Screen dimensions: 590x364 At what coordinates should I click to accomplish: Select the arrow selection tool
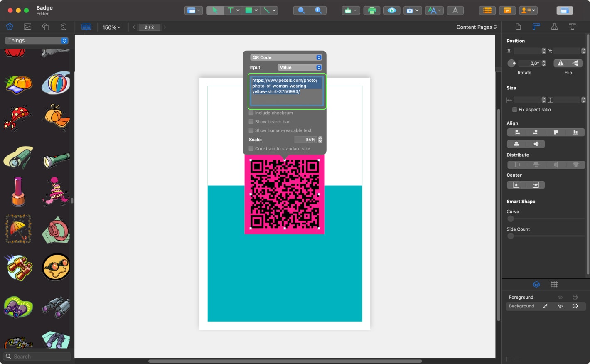215,10
